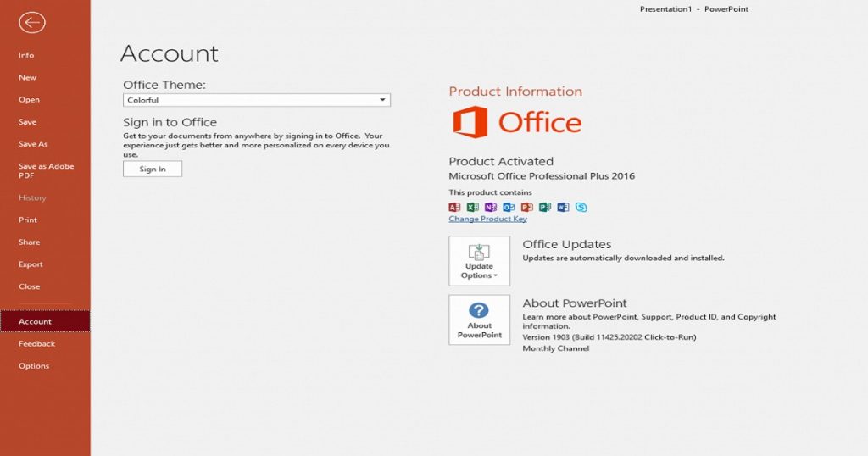Screen dimensions: 868x456
Task: Click the Monthly Channel text
Action: [556, 348]
